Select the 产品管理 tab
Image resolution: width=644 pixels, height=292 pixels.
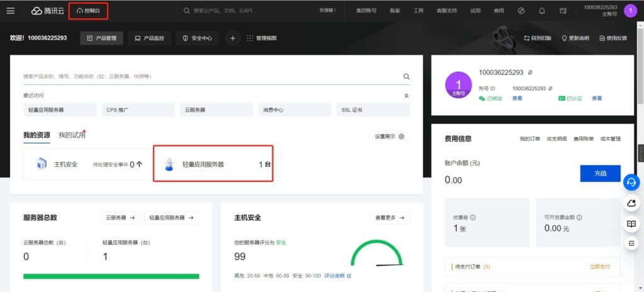coord(101,38)
